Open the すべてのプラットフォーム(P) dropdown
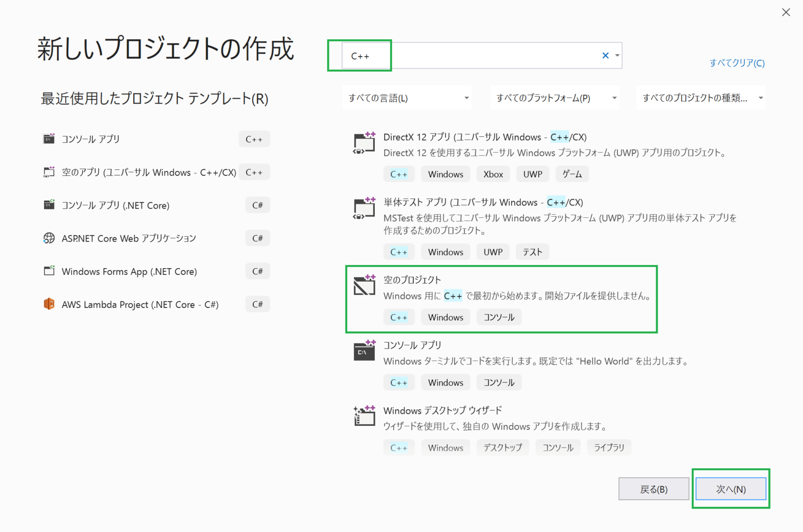Viewport: 803px width, 532px height. click(554, 97)
